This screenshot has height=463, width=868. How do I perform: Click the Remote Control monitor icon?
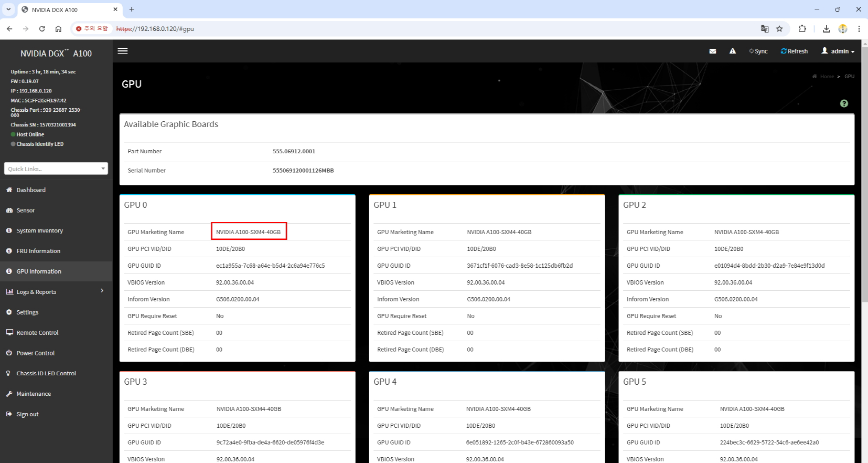click(x=9, y=332)
